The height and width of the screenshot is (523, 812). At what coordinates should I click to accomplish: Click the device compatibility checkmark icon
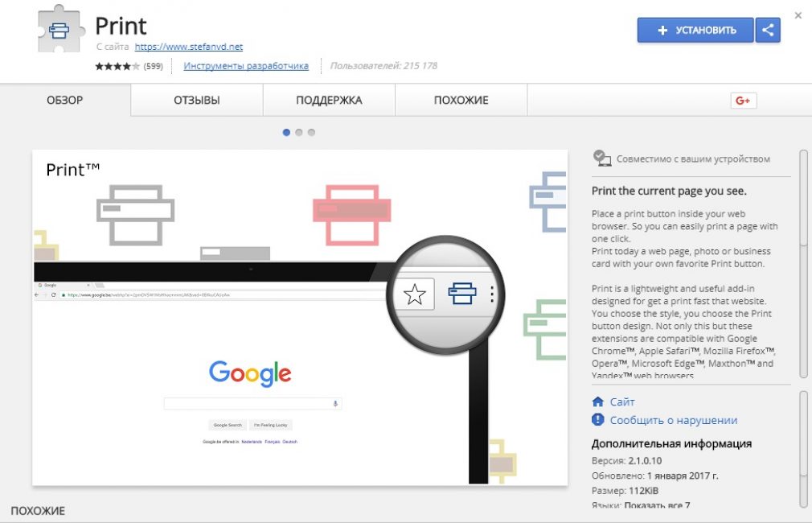(601, 158)
